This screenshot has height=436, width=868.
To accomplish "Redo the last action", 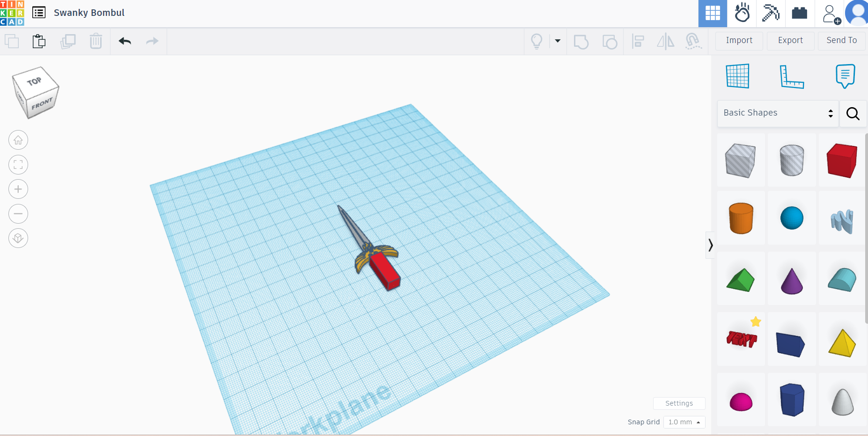I will point(152,41).
